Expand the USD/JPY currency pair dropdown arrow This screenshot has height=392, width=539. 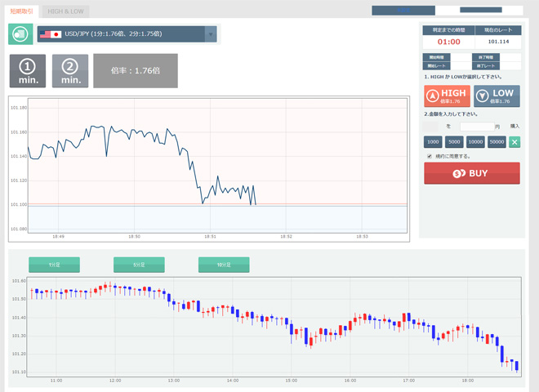pyautogui.click(x=211, y=34)
